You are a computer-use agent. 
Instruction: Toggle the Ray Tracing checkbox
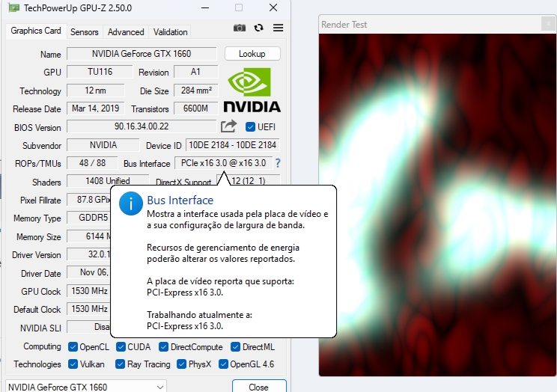click(x=120, y=364)
